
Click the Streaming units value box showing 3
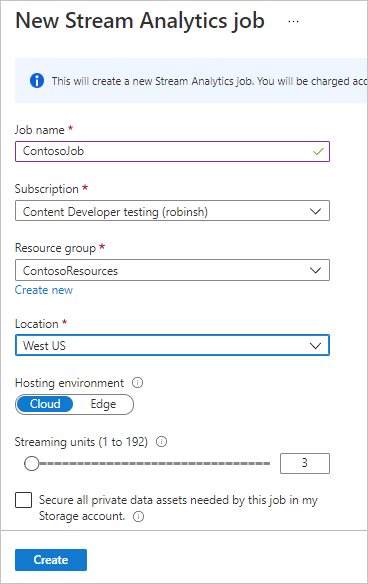pos(305,463)
